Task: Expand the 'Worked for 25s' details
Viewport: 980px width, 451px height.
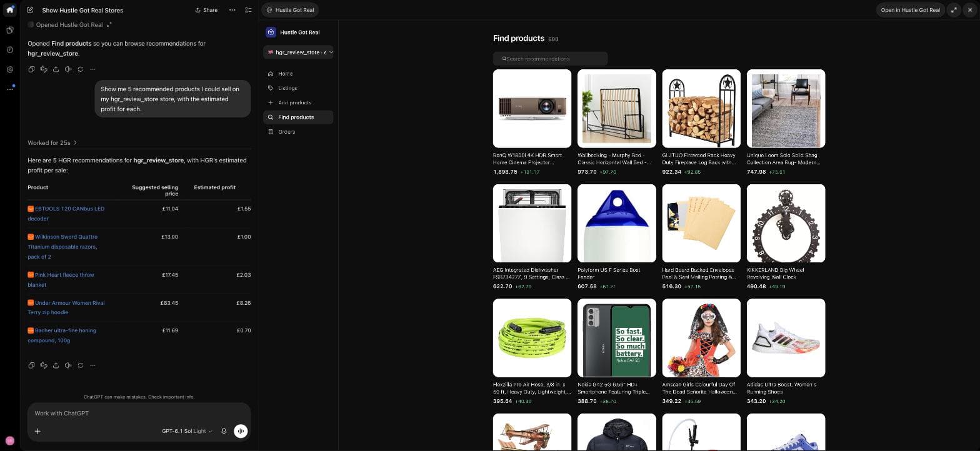Action: tap(52, 143)
